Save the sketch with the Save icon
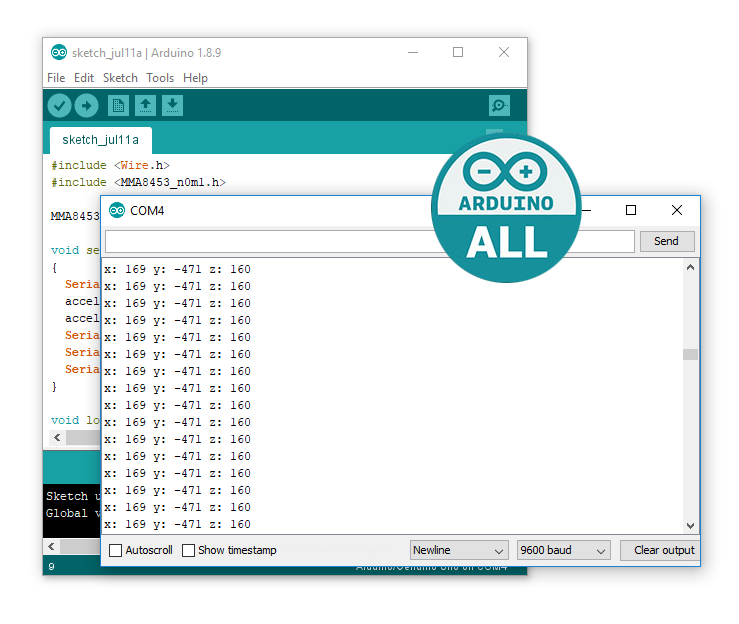739x624 pixels. coord(172,106)
